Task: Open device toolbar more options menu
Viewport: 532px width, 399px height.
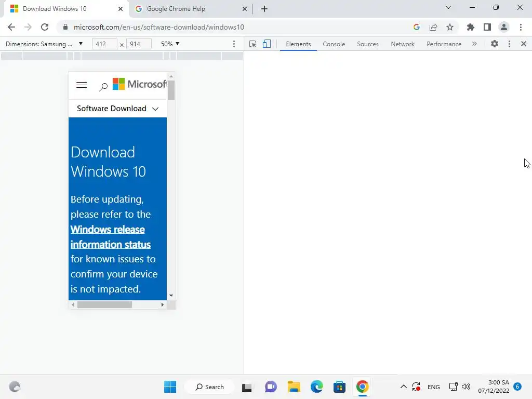Action: (x=234, y=44)
